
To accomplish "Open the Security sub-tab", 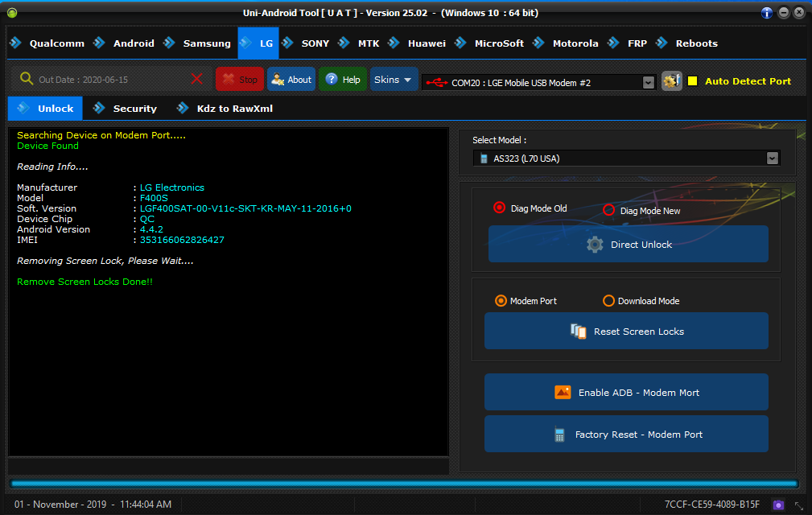I will (x=125, y=108).
